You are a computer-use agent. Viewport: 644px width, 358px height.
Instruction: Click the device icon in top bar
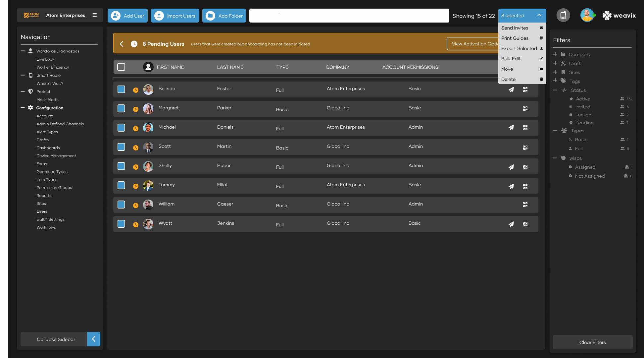(563, 15)
